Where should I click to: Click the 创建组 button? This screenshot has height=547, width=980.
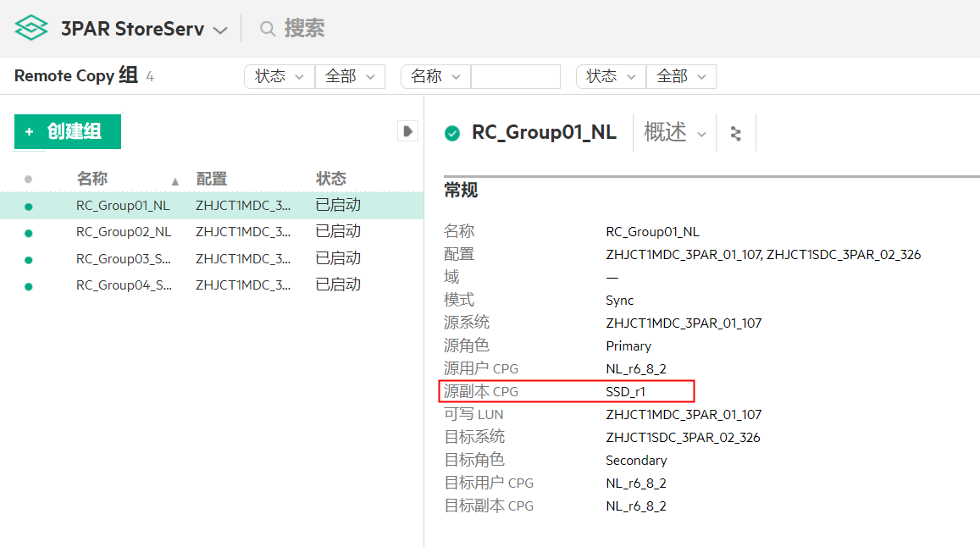[68, 131]
